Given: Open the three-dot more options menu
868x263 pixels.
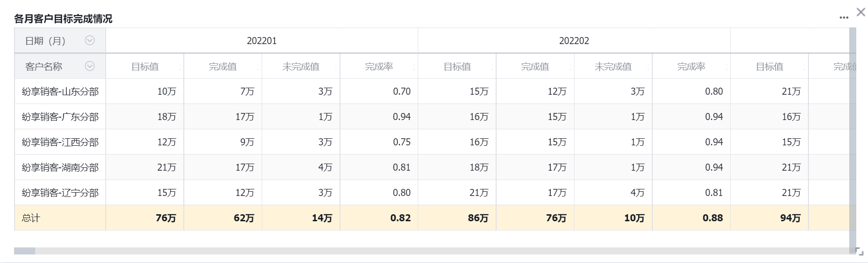Looking at the screenshot, I should pos(844,18).
